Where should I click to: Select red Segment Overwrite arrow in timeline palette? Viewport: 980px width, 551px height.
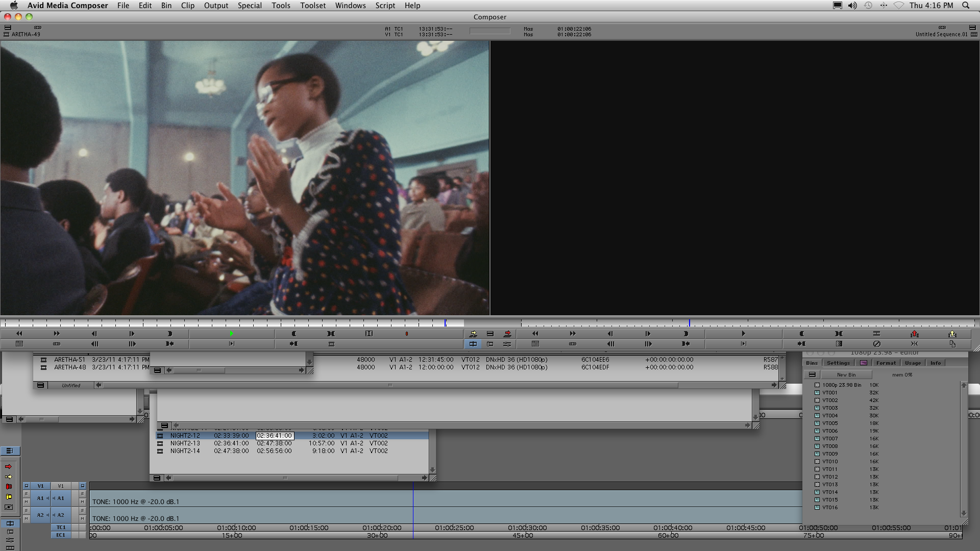pos(9,467)
